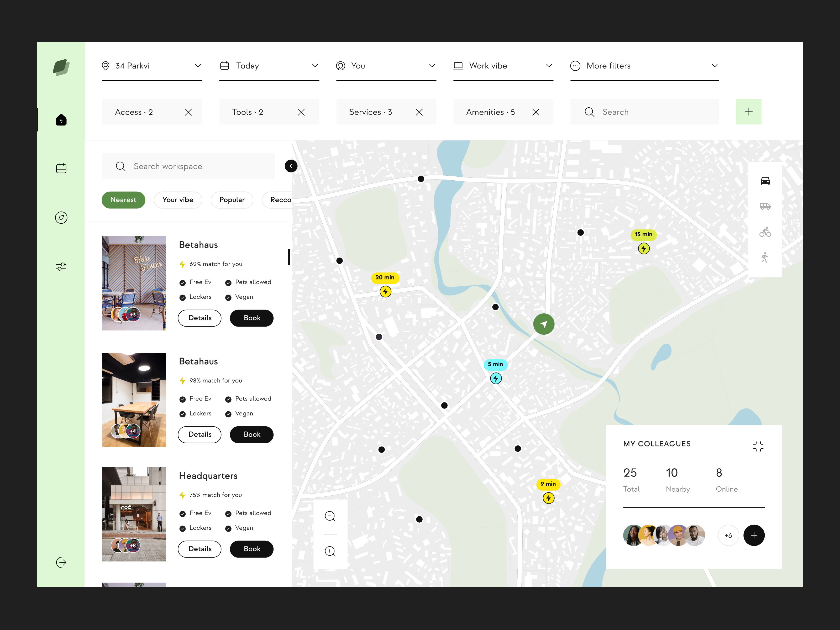
Task: Toggle the Amenities filter off
Action: click(x=536, y=112)
